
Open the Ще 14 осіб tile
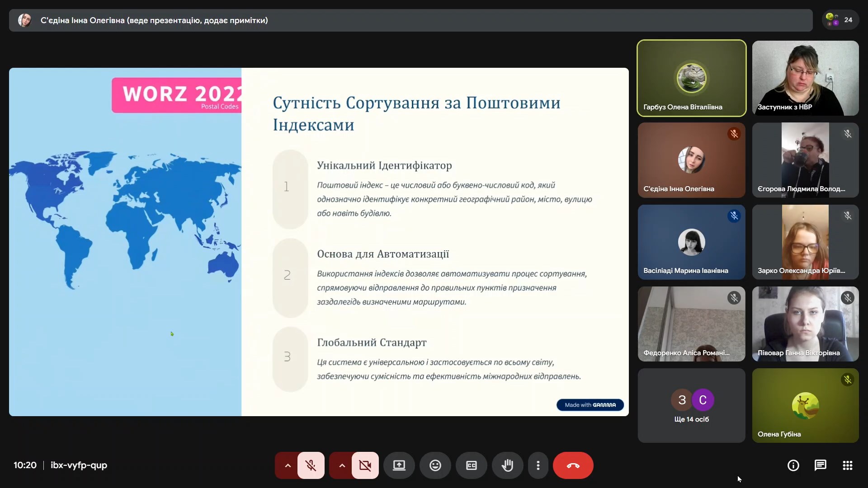click(691, 405)
